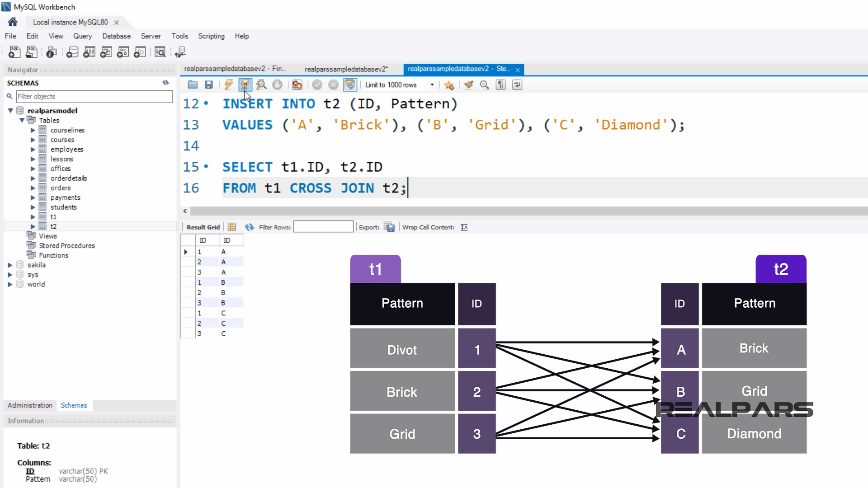Toggle stop on error execution option

click(x=297, y=84)
